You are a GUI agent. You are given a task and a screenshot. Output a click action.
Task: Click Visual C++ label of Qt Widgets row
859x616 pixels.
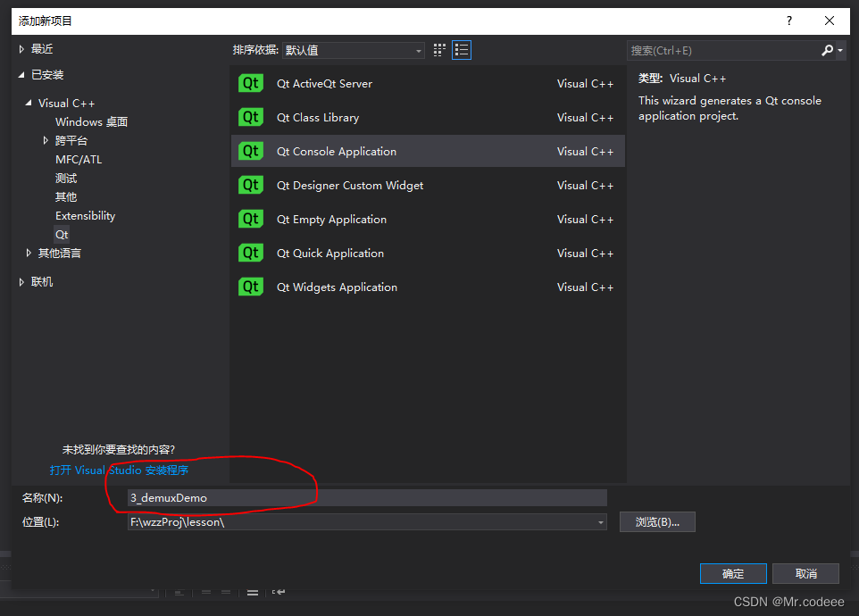(585, 287)
